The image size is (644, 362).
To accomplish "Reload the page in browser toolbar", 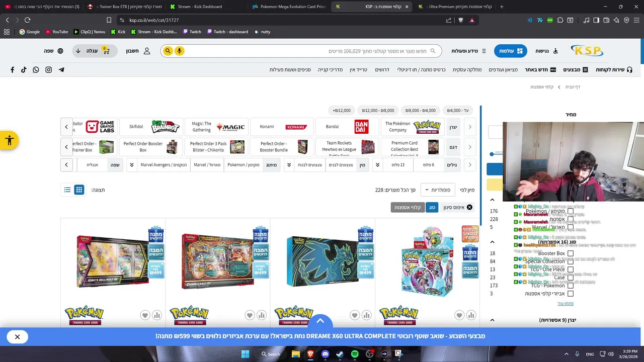I will (27, 20).
